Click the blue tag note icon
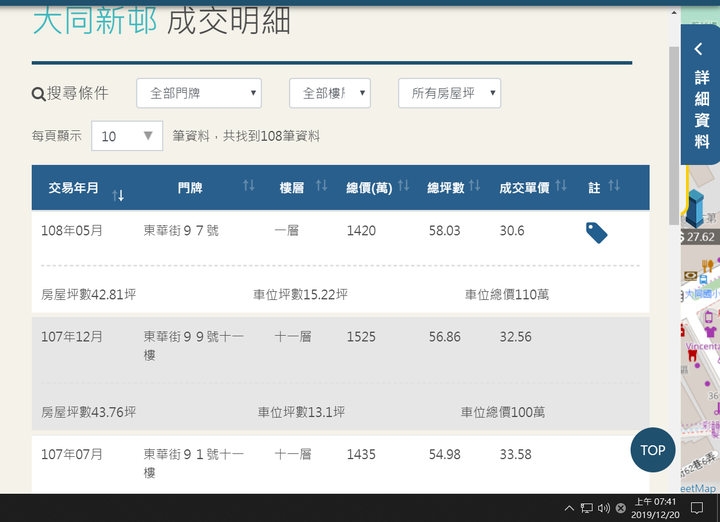 (596, 233)
